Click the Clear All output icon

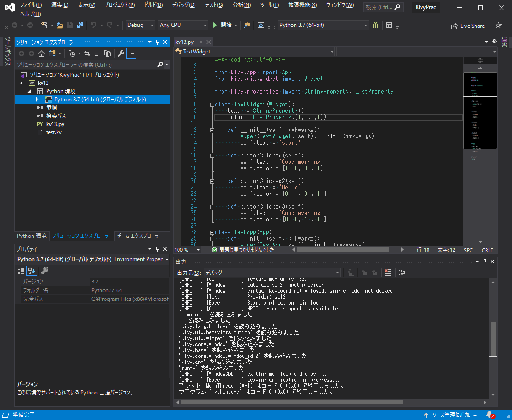[x=388, y=273]
